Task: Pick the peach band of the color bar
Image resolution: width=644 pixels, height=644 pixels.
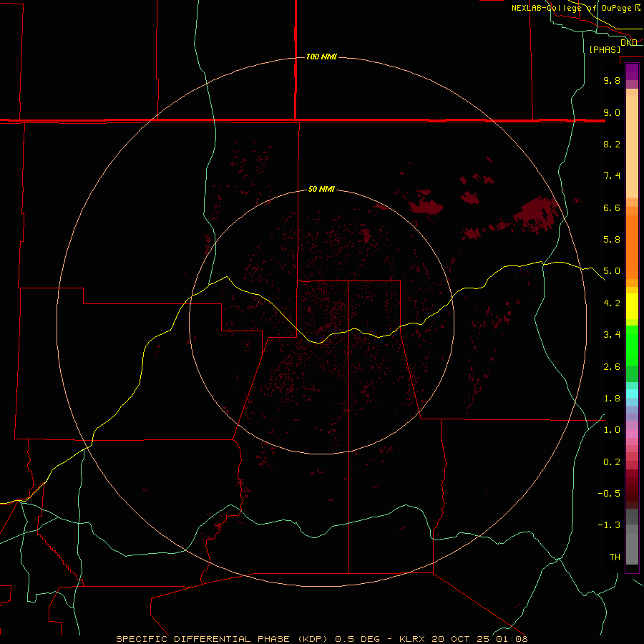Action: click(x=632, y=147)
